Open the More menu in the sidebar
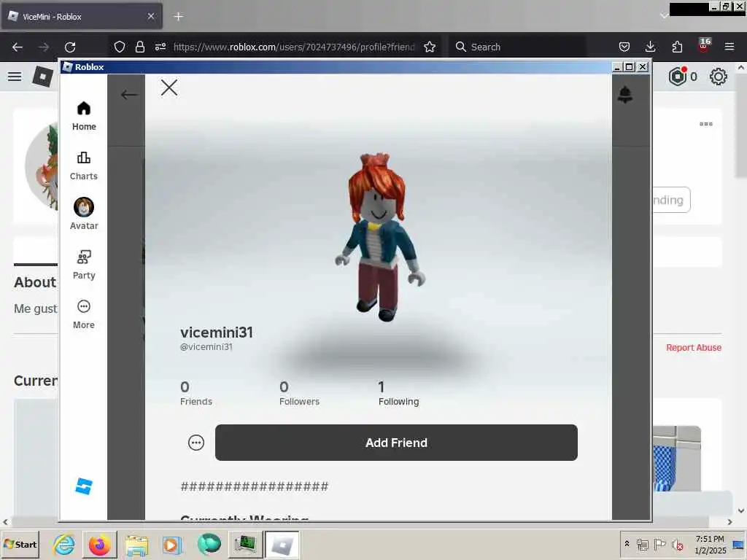This screenshot has height=560, width=747. [84, 314]
